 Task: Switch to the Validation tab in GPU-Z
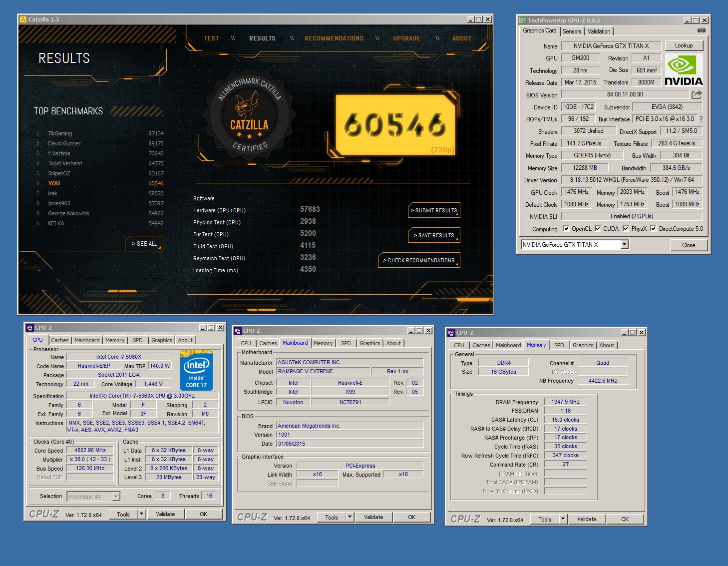599,31
